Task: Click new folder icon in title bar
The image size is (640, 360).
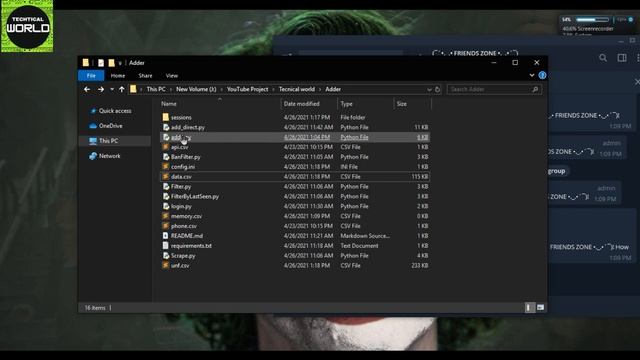Action: 111,63
